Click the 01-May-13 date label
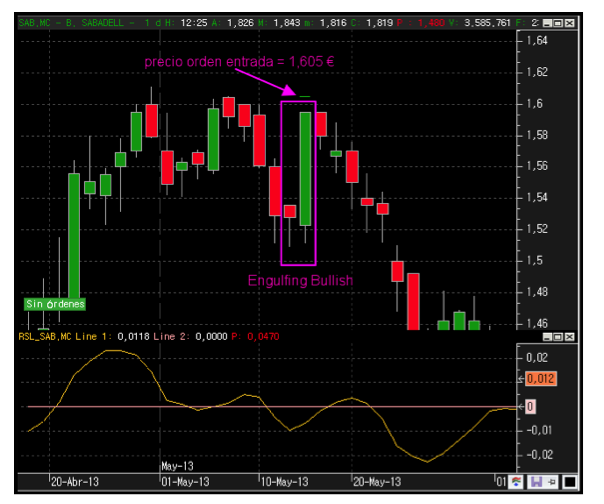 click(185, 482)
